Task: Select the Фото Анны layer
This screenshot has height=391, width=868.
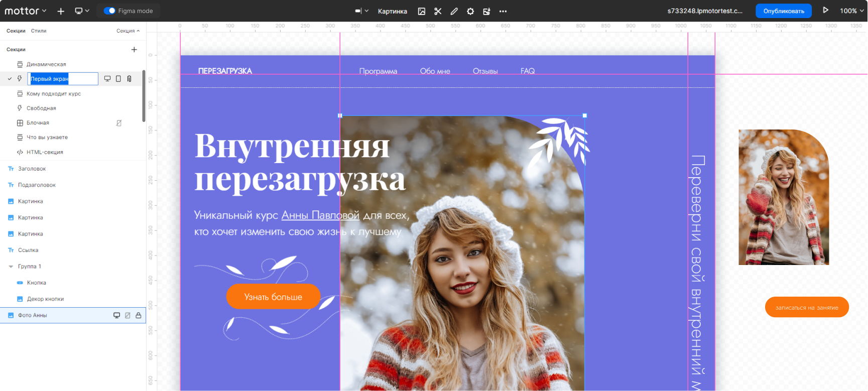Action: pos(73,315)
